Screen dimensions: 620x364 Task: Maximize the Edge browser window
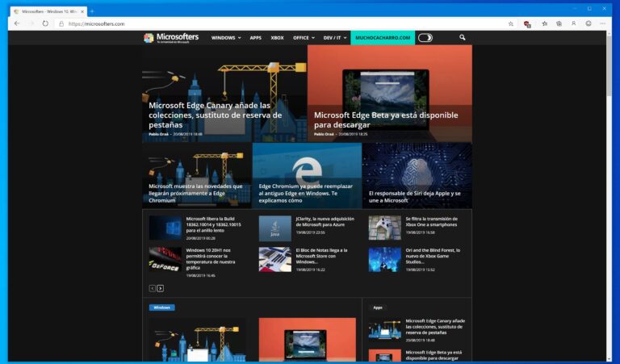coord(589,8)
